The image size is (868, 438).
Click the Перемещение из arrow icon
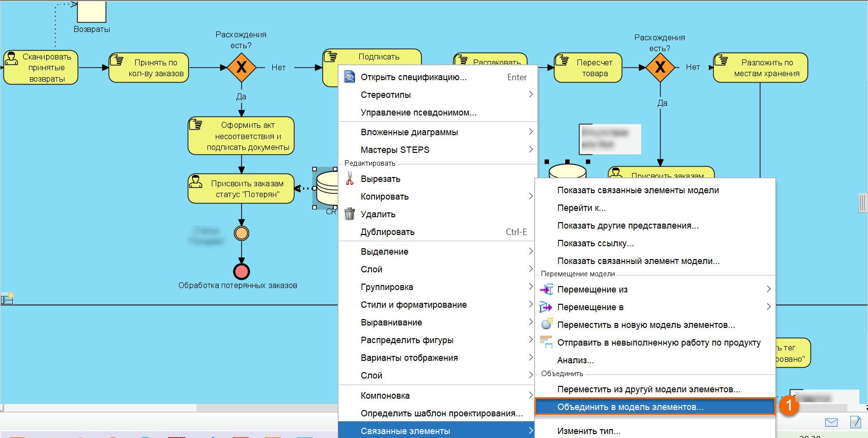tap(546, 290)
